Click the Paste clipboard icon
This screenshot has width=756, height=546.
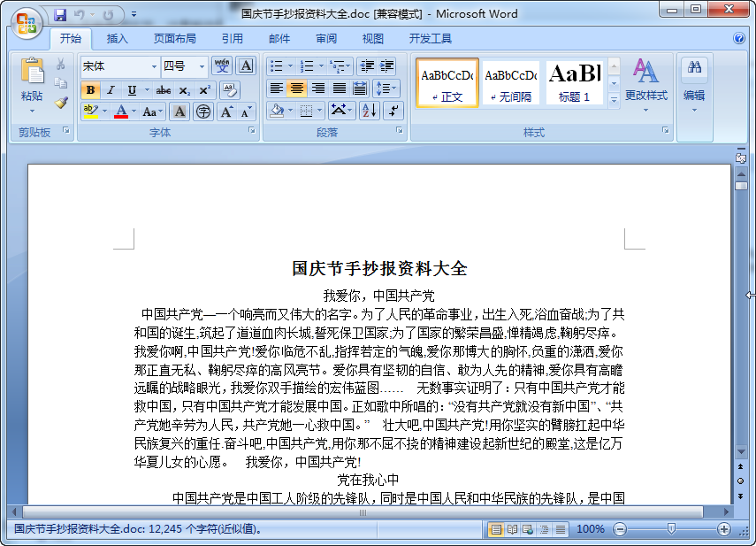32,72
